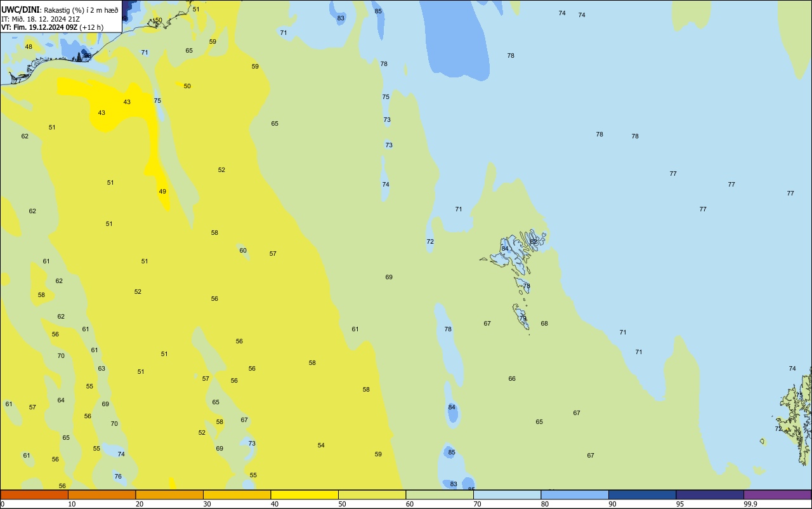The image size is (812, 509).
Task: Click the '90' legend tick label
Action: pos(613,504)
